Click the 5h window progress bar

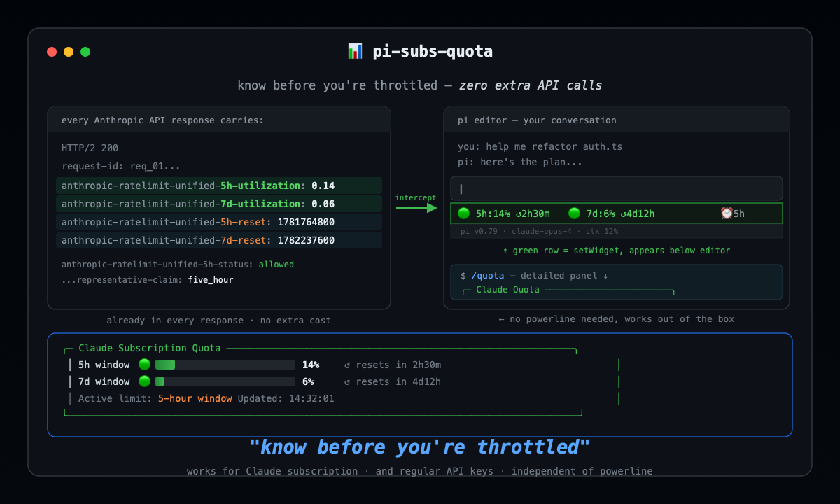pos(225,365)
